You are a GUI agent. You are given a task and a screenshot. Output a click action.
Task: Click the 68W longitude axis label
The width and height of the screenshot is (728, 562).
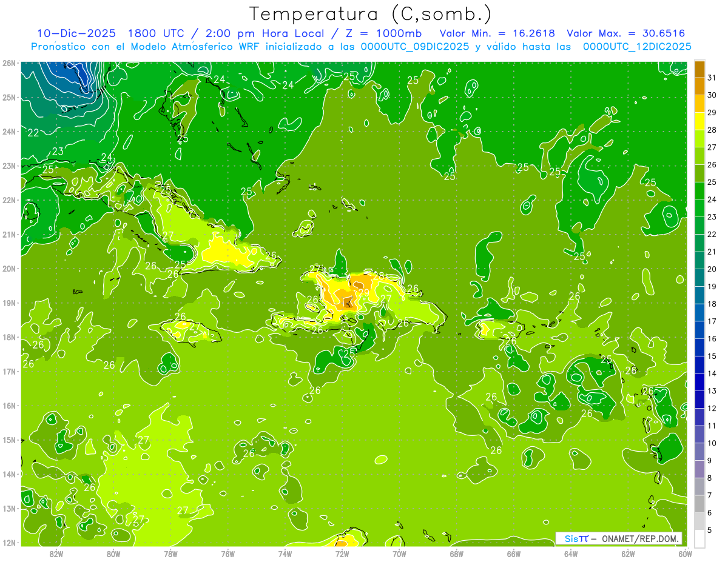pos(456,553)
